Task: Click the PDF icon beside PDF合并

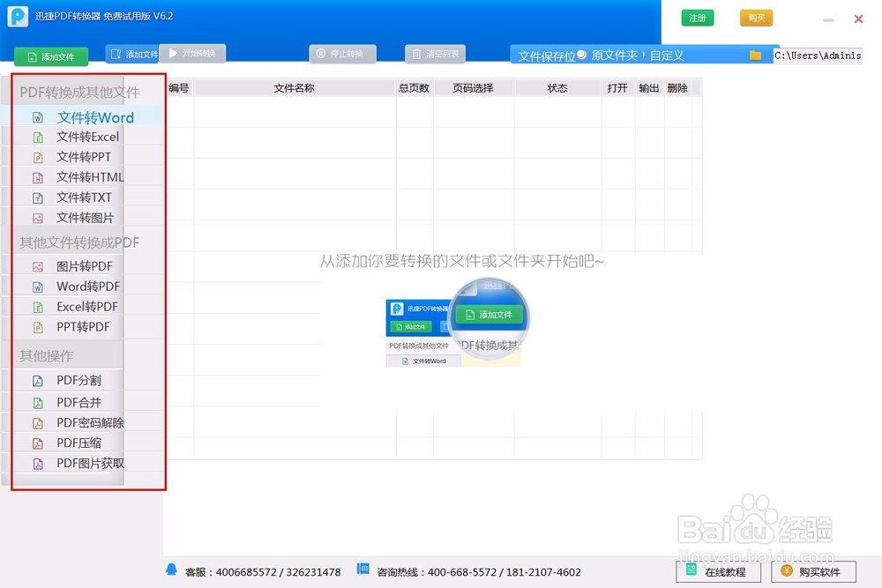Action: point(38,403)
